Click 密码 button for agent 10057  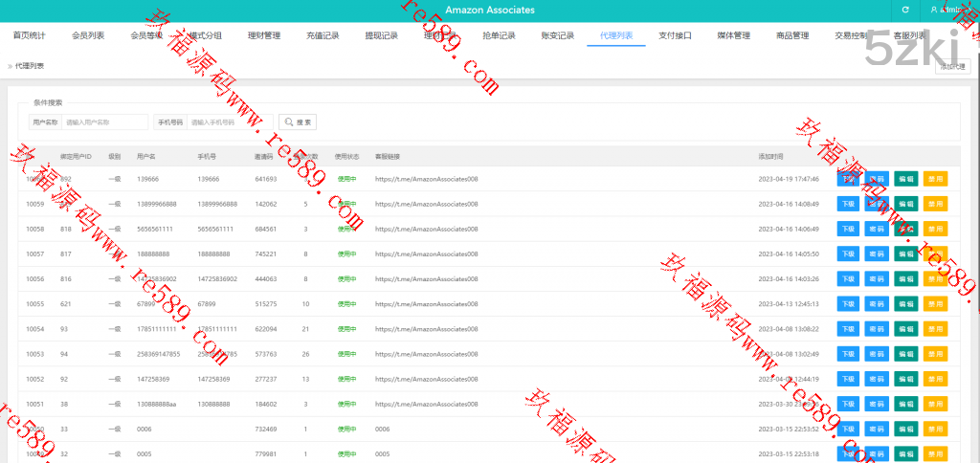(x=877, y=254)
